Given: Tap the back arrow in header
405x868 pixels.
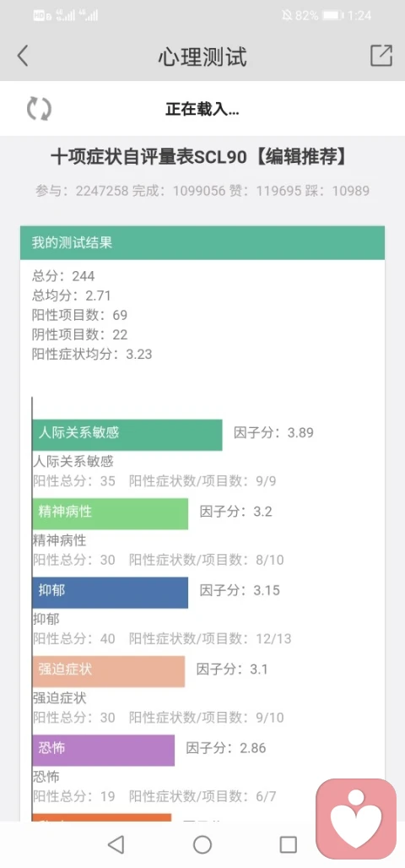Looking at the screenshot, I should point(22,56).
